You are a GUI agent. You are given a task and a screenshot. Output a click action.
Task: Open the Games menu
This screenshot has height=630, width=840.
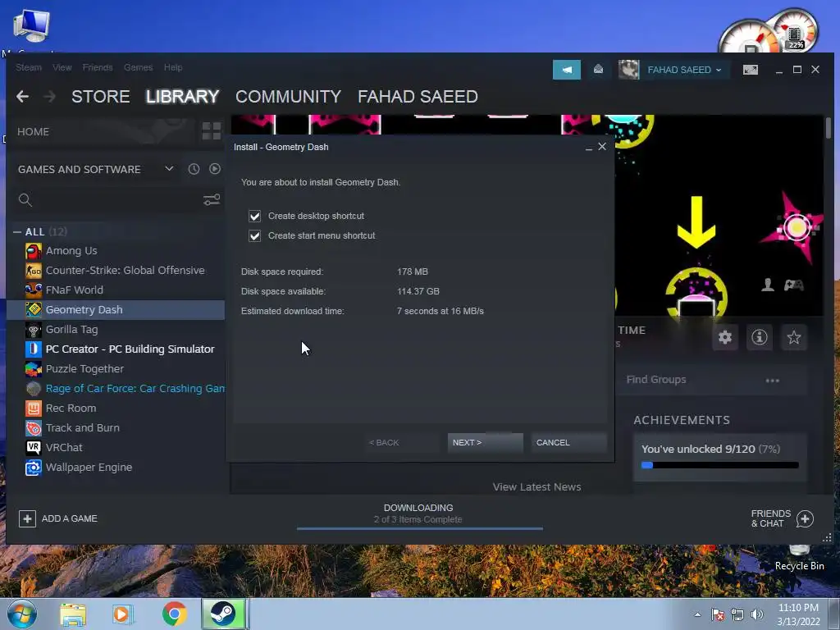point(138,67)
